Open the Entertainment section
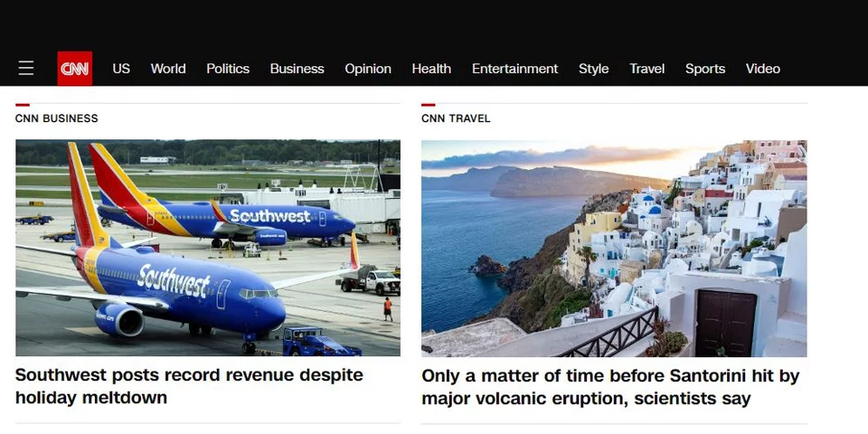868x434 pixels. tap(514, 69)
